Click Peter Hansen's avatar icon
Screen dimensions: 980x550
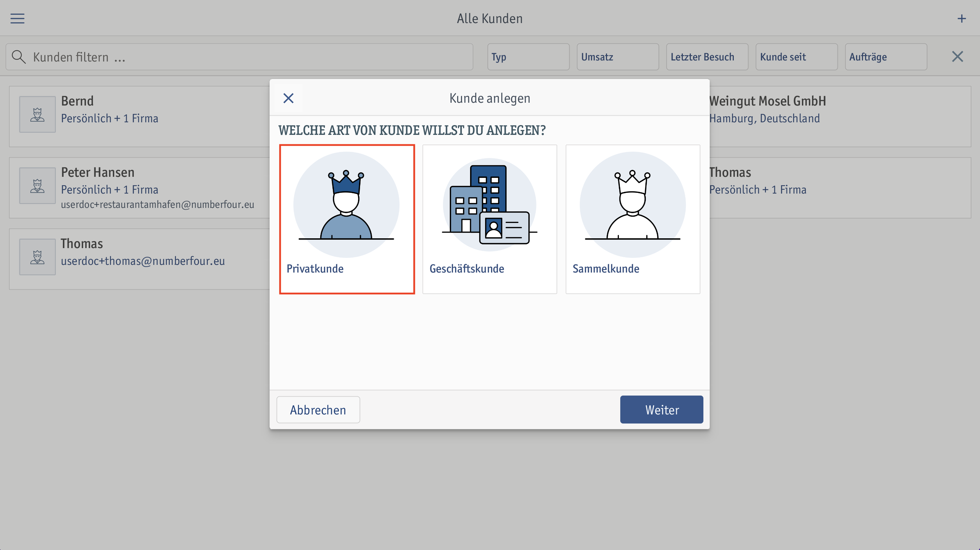coord(37,186)
